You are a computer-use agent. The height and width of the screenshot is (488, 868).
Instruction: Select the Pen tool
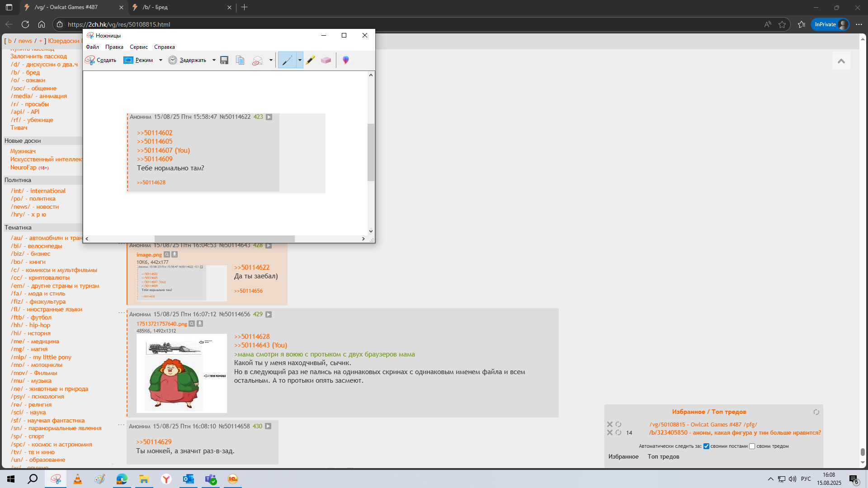[x=287, y=60]
